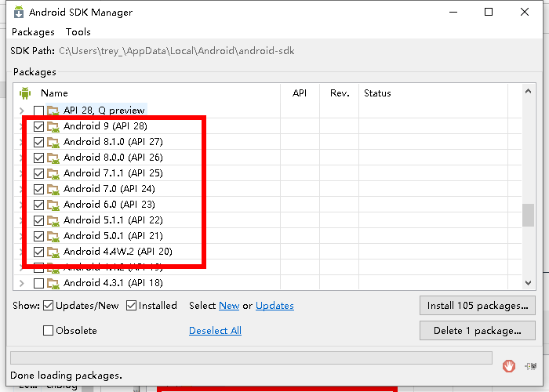Toggle the Installed show filter
The width and height of the screenshot is (549, 392).
131,306
